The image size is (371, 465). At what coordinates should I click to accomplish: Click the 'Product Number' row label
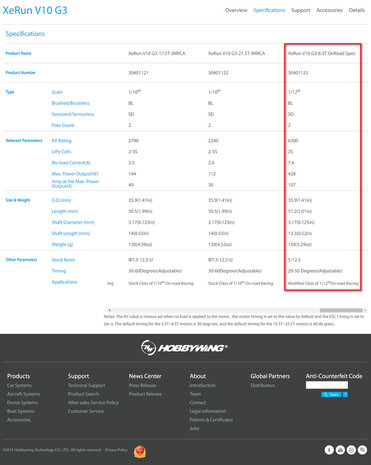coord(20,73)
